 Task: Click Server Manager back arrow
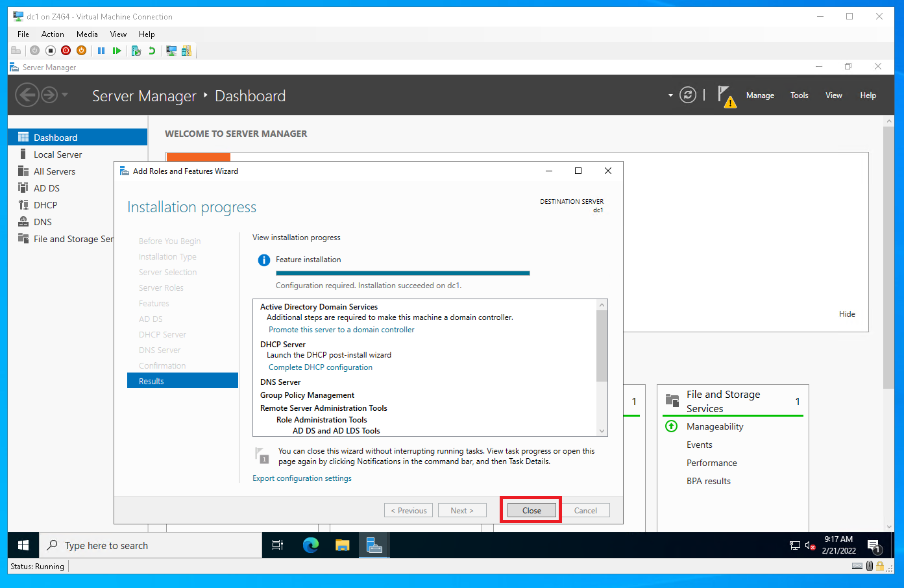[27, 95]
